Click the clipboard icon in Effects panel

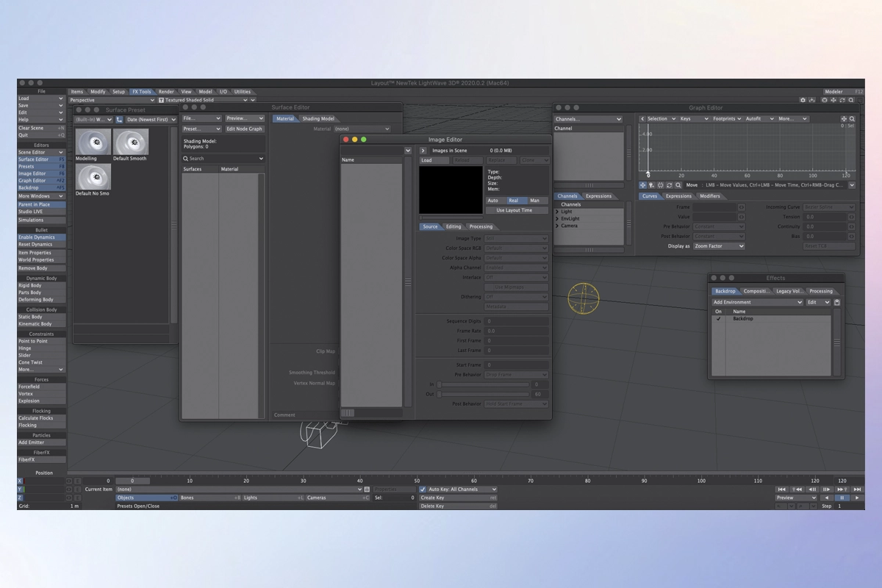[x=836, y=302]
